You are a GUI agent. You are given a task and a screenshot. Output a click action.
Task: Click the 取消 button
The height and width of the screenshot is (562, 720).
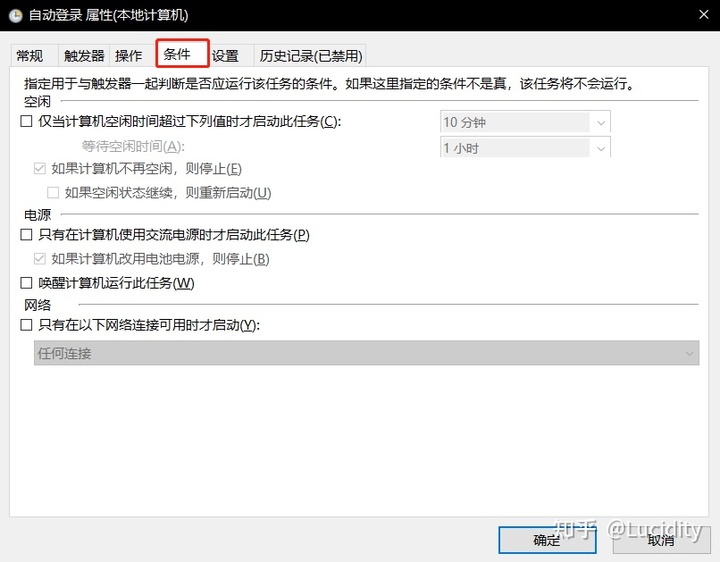click(660, 540)
